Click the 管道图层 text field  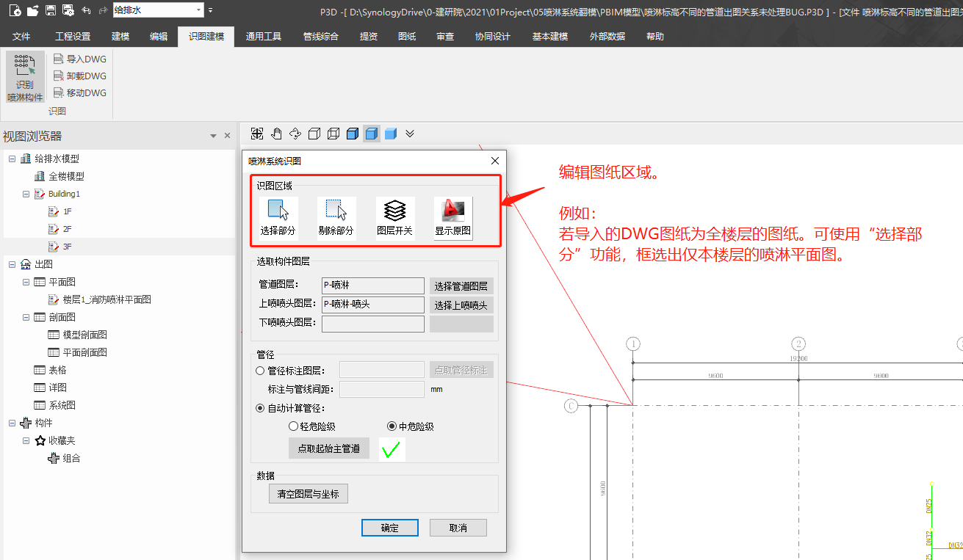pyautogui.click(x=372, y=286)
